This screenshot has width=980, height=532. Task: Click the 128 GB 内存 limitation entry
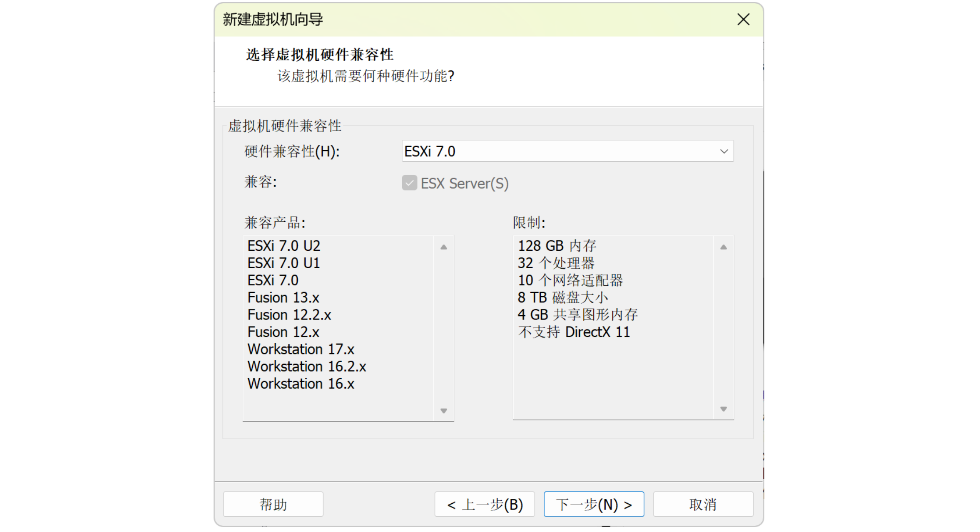pos(557,246)
